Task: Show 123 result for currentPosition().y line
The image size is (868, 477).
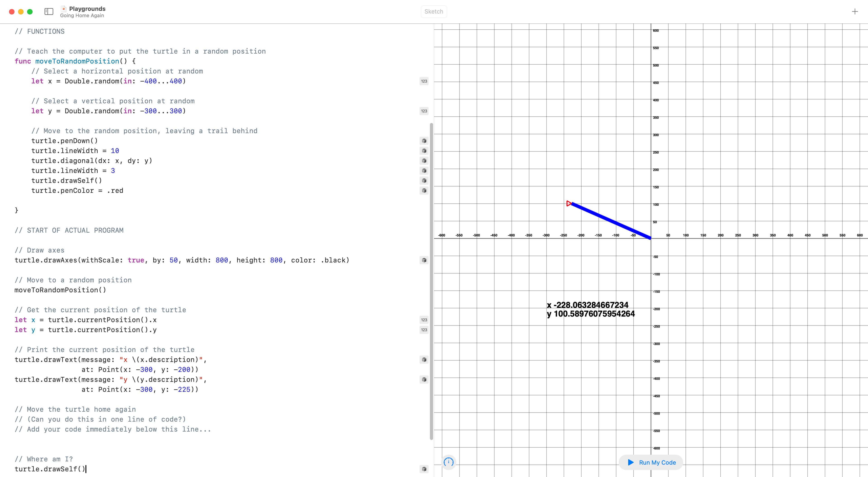Action: (x=424, y=330)
